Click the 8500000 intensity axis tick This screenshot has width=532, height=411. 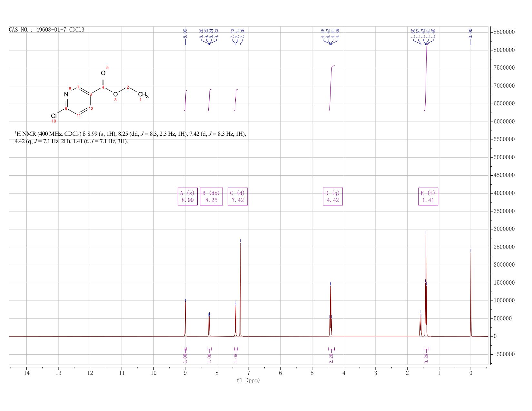pyautogui.click(x=504, y=32)
